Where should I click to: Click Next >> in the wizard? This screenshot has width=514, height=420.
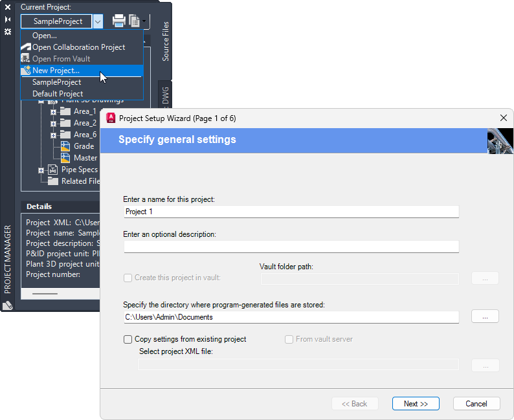point(416,404)
